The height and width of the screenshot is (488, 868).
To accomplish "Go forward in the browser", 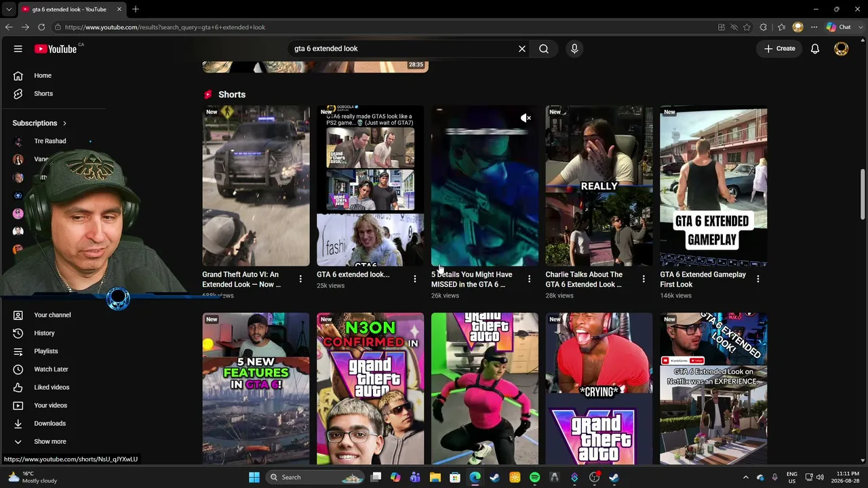I will 25,27.
